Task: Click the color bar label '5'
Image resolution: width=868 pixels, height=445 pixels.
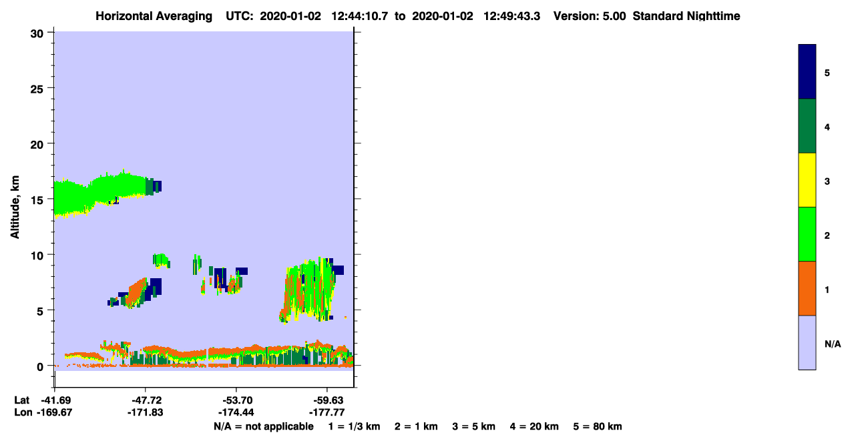Action: tap(827, 72)
